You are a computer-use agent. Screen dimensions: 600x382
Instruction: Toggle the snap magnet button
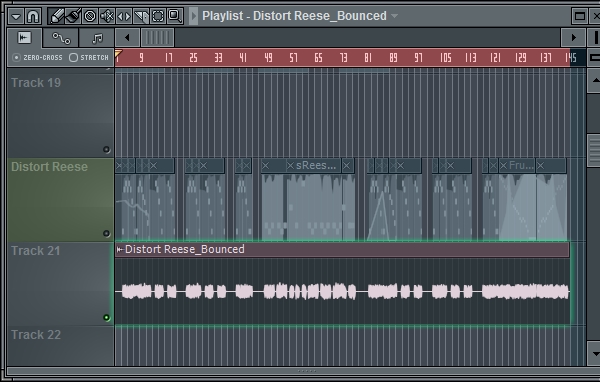(x=33, y=16)
